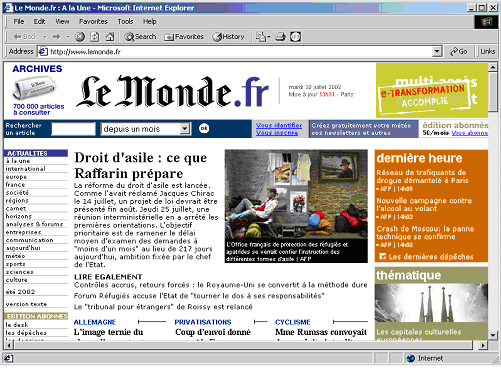Click the vertical scrollbar thumb

(493, 92)
